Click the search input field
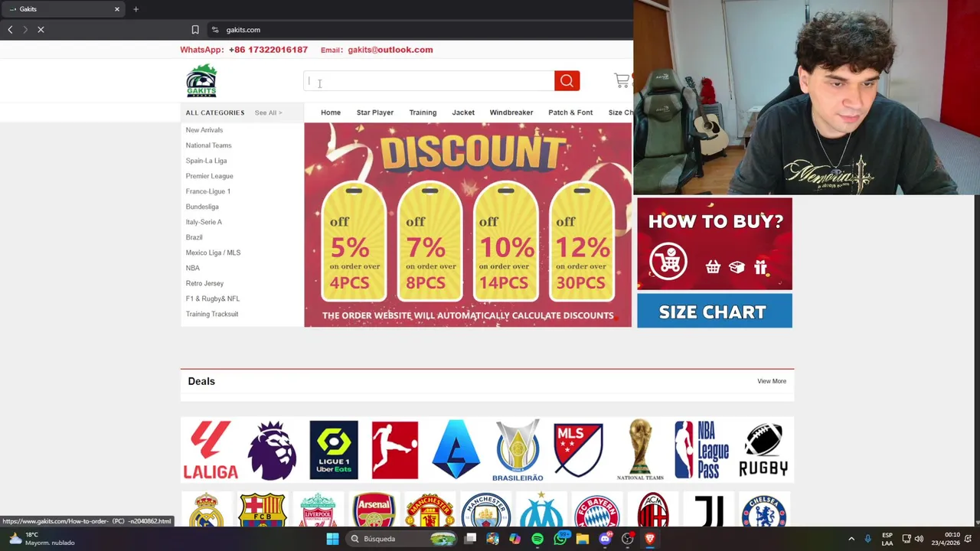Screen dimensions: 980x551 coord(429,80)
